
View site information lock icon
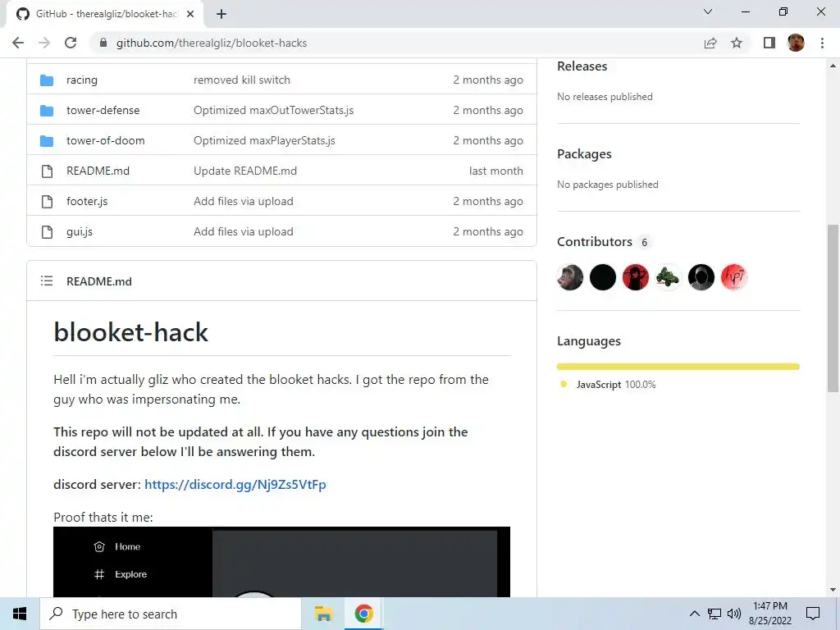pos(103,43)
